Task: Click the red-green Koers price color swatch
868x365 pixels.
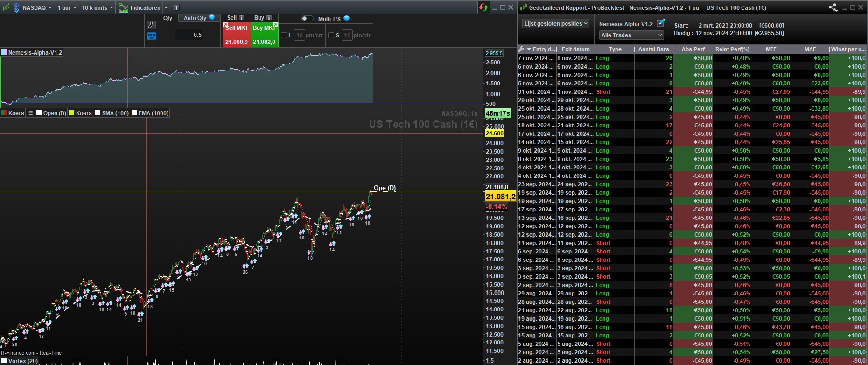Action: (x=4, y=113)
